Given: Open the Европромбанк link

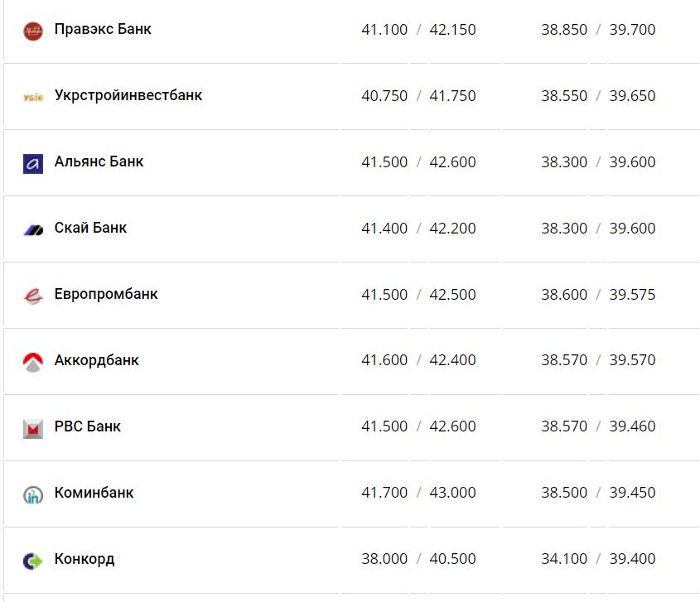Looking at the screenshot, I should click(106, 295).
